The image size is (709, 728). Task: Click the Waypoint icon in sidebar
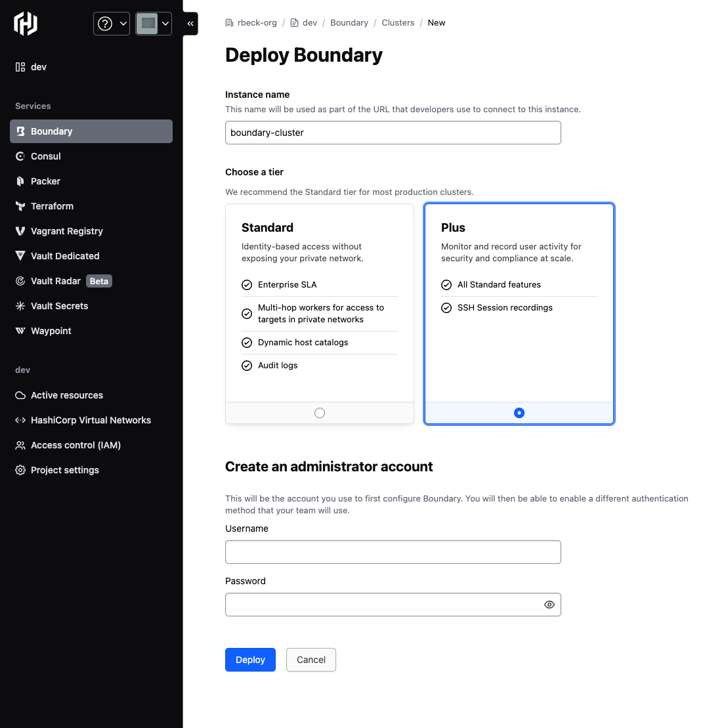pyautogui.click(x=20, y=331)
